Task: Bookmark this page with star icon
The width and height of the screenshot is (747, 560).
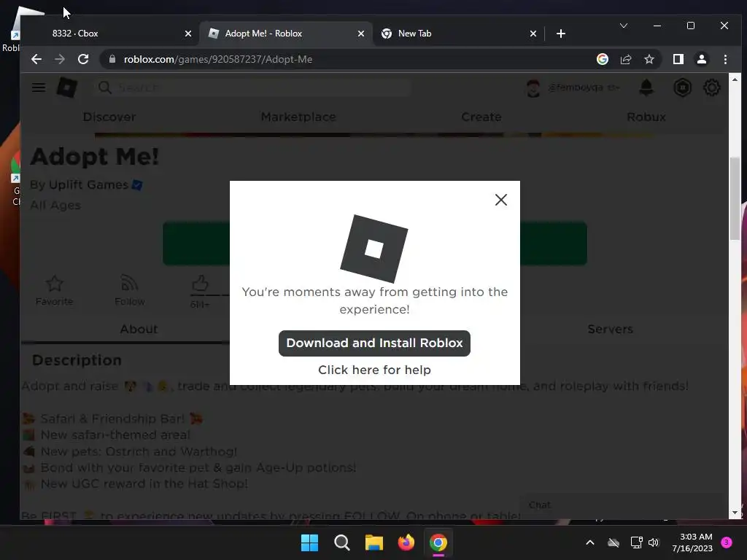Action: click(649, 59)
